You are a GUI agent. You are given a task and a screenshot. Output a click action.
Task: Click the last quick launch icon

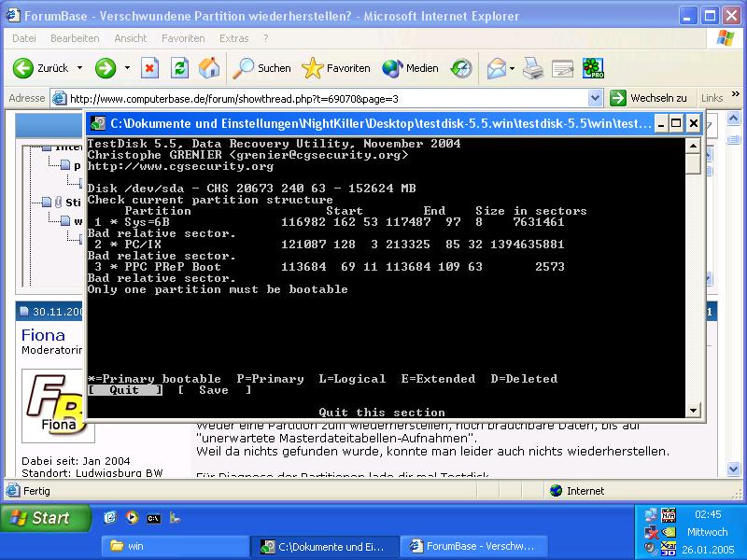[x=175, y=518]
